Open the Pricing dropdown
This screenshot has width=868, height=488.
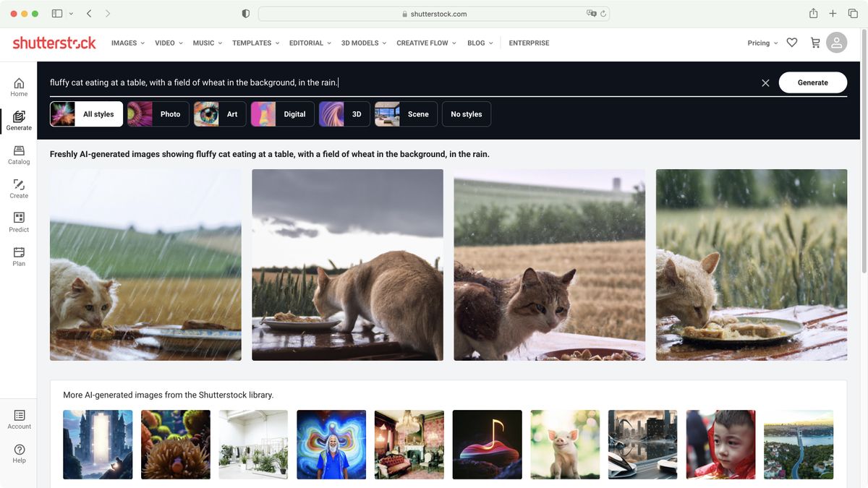pyautogui.click(x=759, y=43)
